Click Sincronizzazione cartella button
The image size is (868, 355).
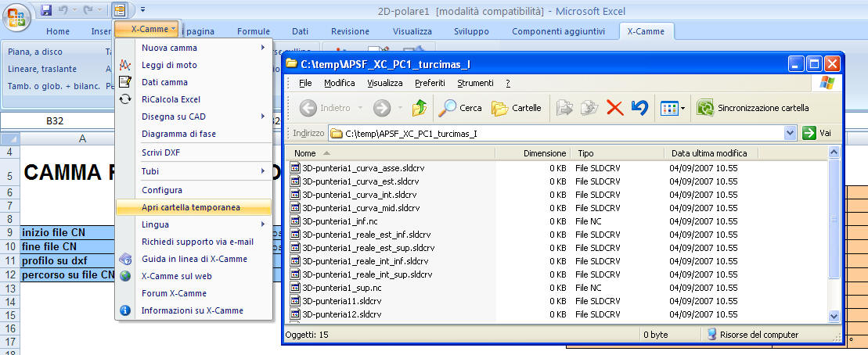(754, 108)
